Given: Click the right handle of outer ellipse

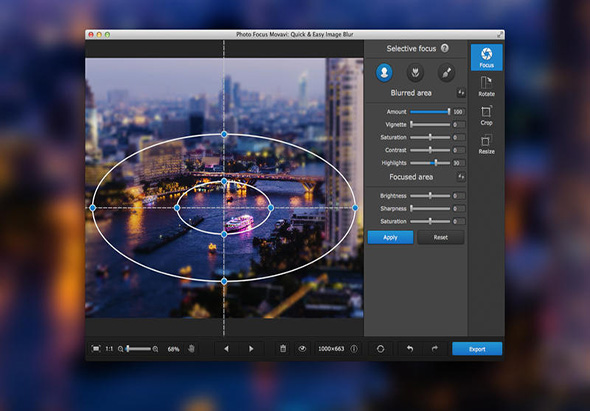Looking at the screenshot, I should (x=355, y=207).
